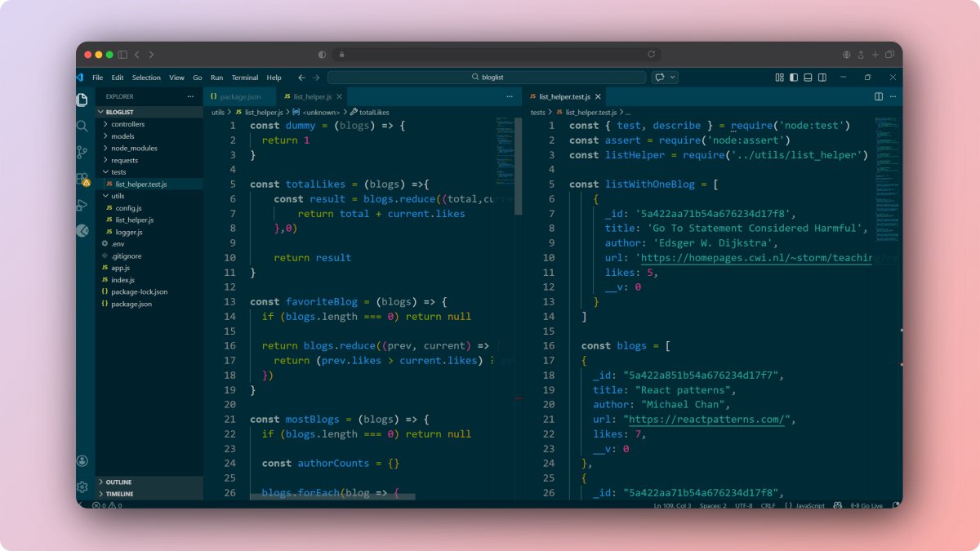980x551 pixels.
Task: Click the browser sidebar icon
Action: [x=122, y=55]
